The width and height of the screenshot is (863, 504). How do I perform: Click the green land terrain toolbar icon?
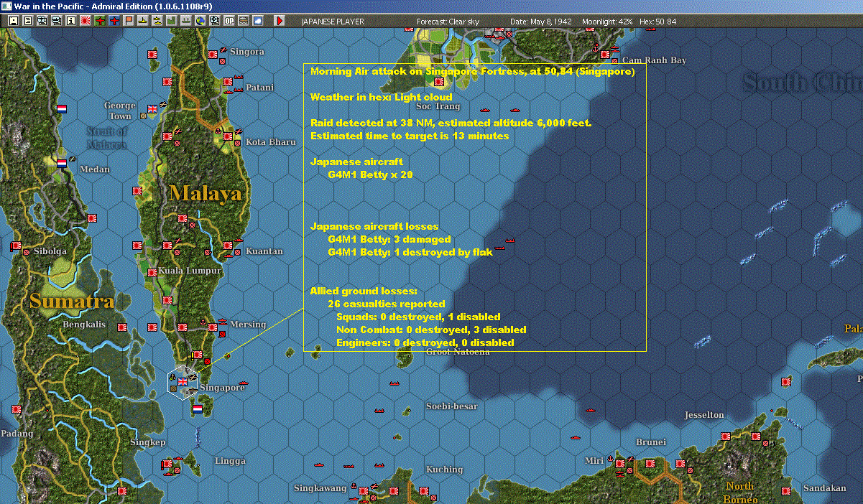[x=172, y=22]
